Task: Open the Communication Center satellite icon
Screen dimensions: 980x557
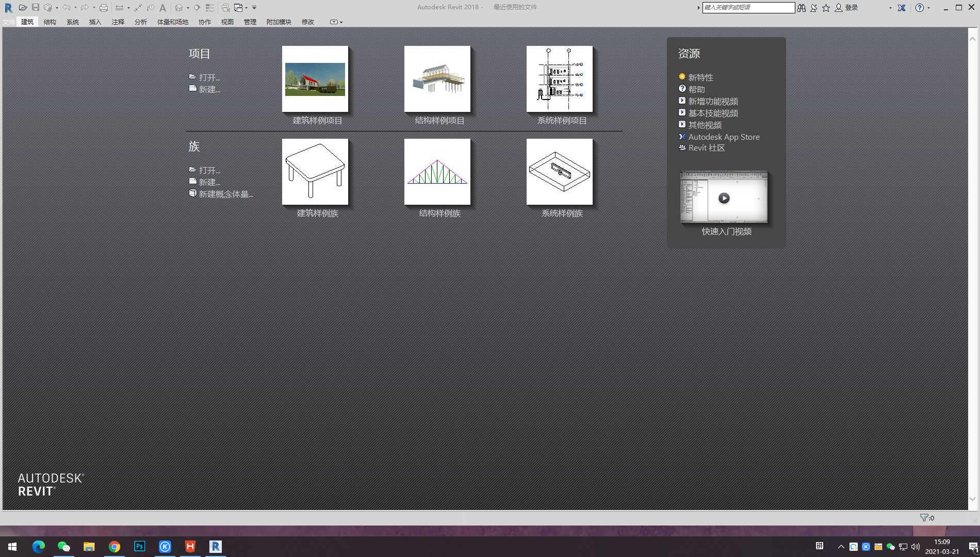Action: pyautogui.click(x=814, y=8)
